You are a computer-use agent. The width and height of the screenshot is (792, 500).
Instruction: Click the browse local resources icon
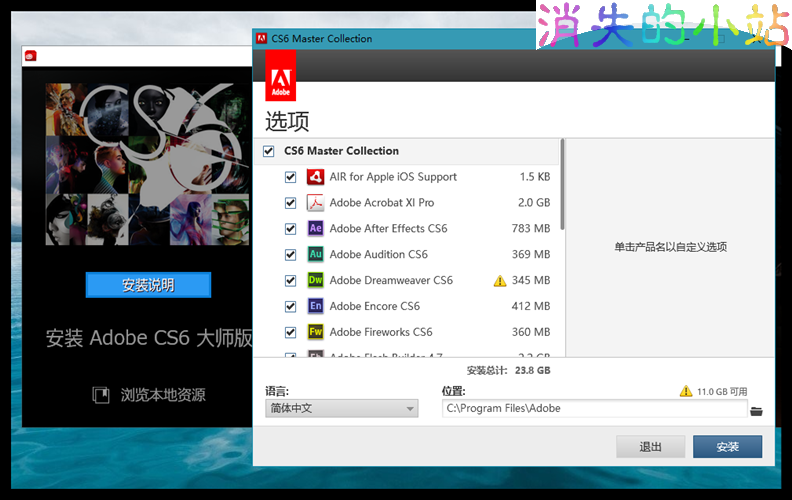101,395
